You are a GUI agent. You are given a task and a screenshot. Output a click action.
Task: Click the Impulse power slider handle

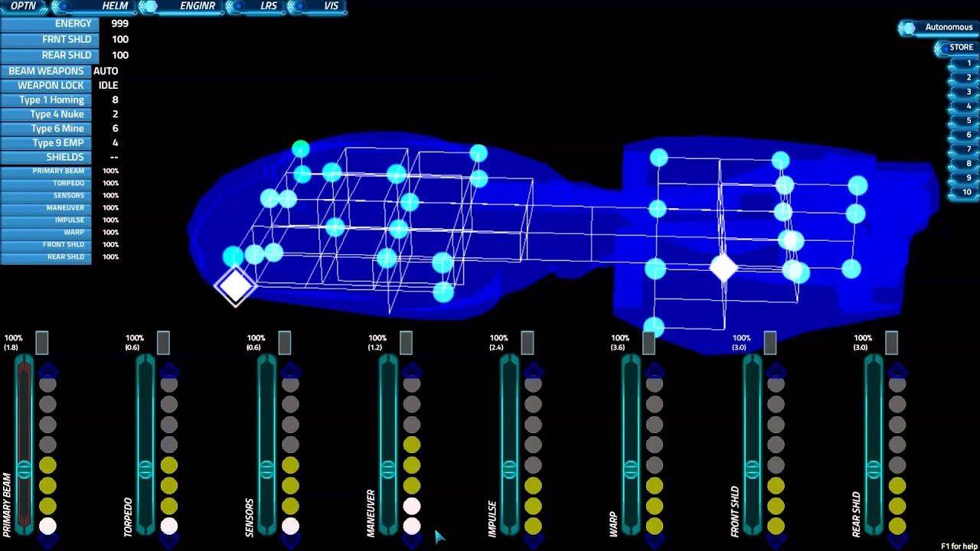pyautogui.click(x=510, y=468)
